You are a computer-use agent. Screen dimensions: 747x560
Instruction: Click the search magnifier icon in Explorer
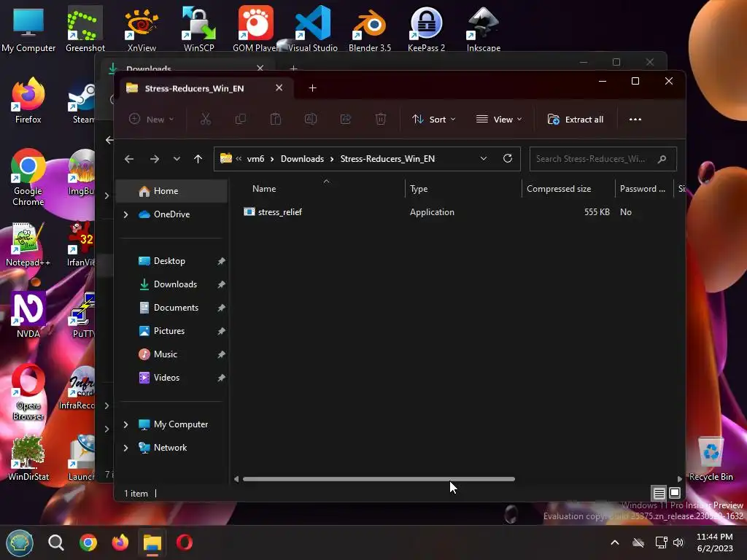[662, 159]
